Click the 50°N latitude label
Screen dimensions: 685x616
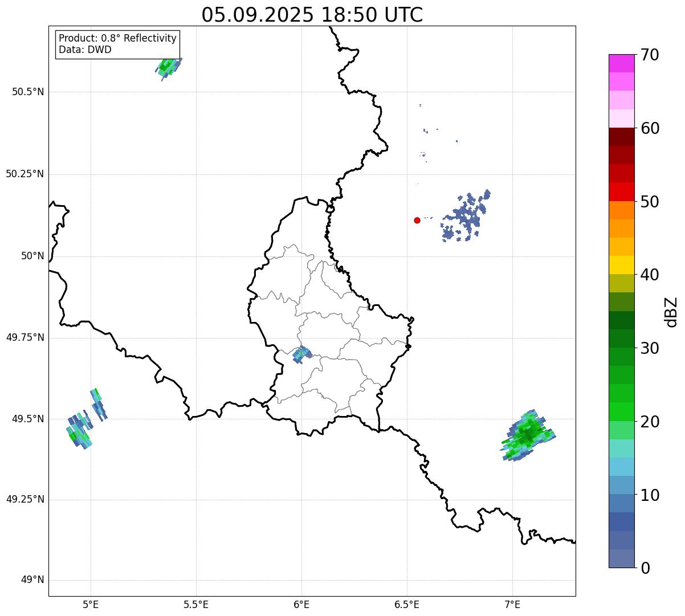[x=32, y=256]
